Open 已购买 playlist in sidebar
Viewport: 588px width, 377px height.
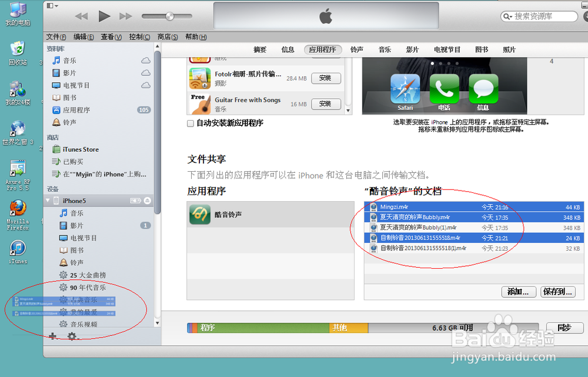[x=99, y=162]
